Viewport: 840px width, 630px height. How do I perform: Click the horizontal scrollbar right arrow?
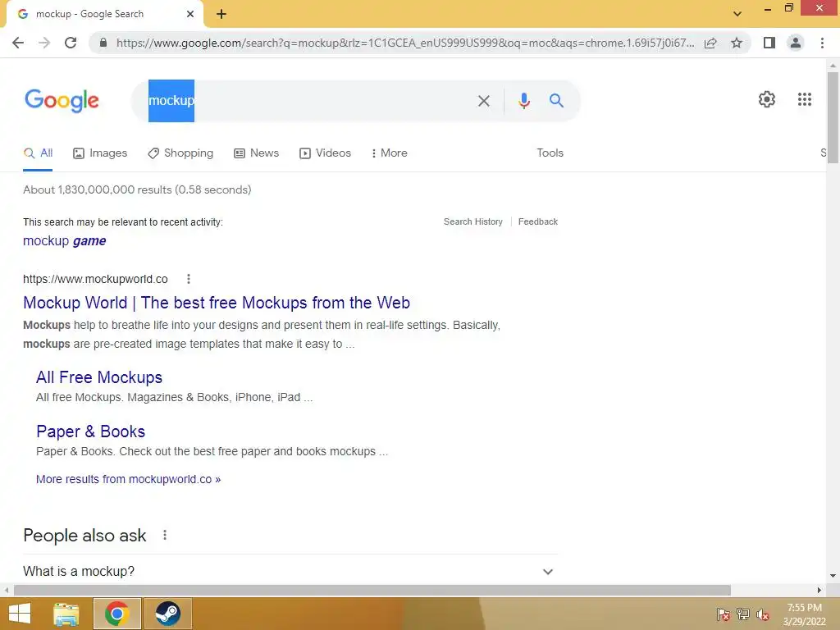click(x=819, y=591)
